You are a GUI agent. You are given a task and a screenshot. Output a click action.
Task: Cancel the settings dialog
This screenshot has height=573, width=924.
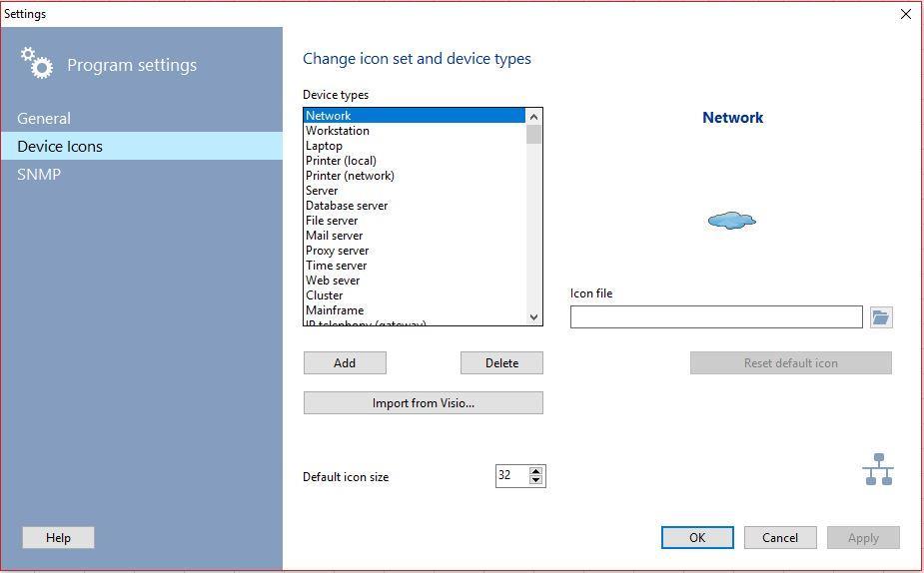780,538
